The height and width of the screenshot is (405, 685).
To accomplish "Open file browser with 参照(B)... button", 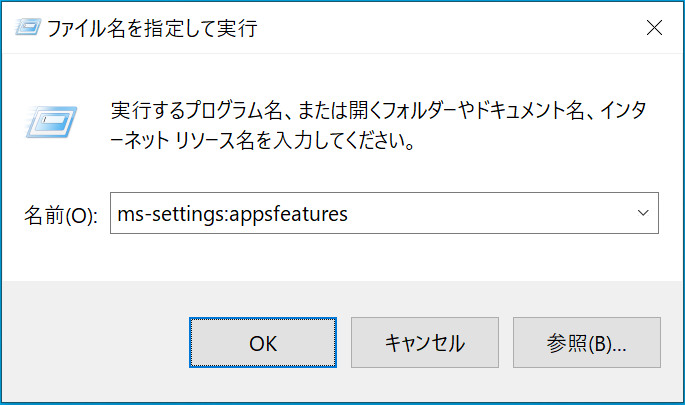I will [x=586, y=343].
